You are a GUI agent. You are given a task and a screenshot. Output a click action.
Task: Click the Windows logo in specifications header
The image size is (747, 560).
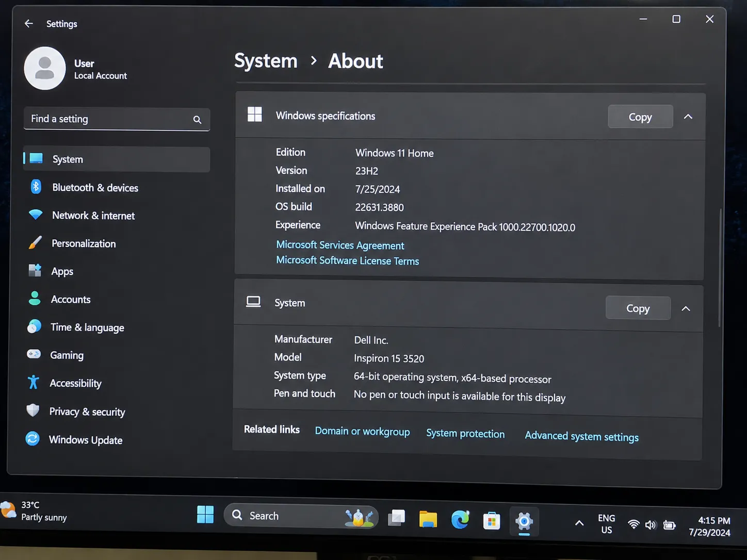coord(255,114)
